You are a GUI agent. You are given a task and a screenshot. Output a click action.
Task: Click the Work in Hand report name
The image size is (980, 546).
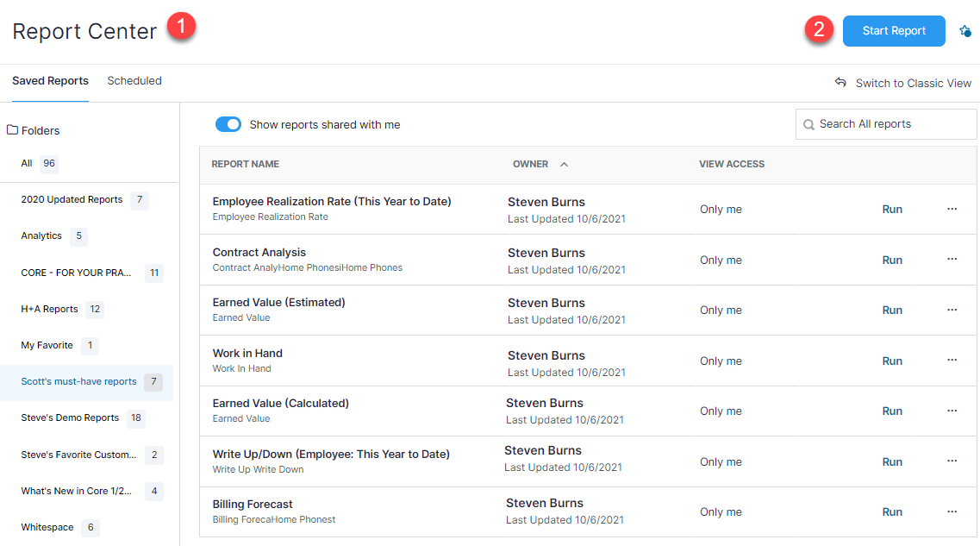coord(247,354)
